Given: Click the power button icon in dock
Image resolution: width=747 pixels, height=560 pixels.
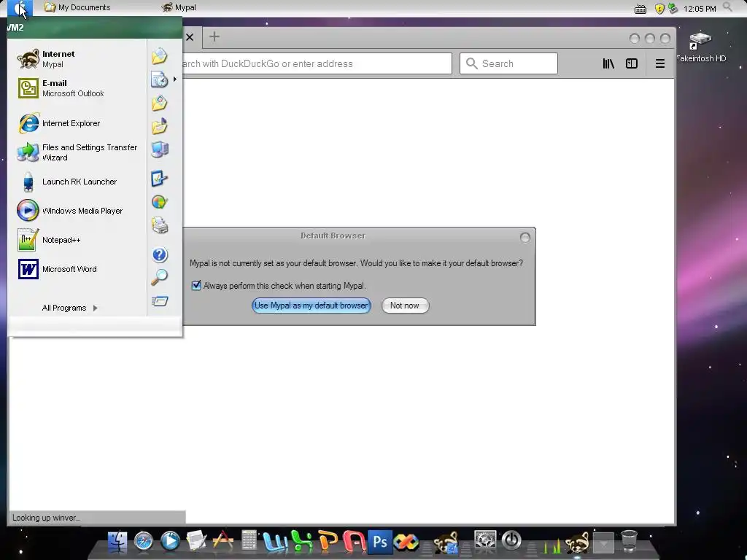Looking at the screenshot, I should tap(511, 540).
